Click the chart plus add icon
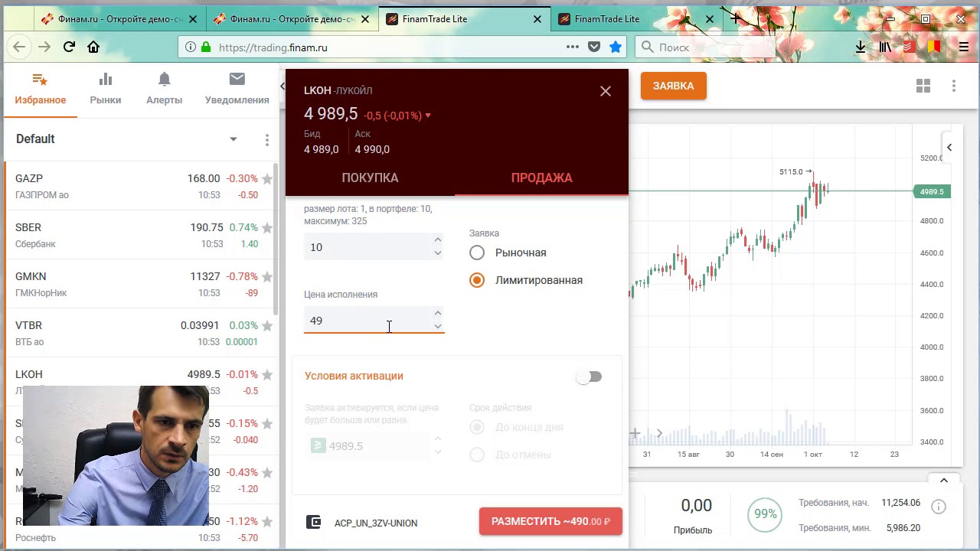 635,433
